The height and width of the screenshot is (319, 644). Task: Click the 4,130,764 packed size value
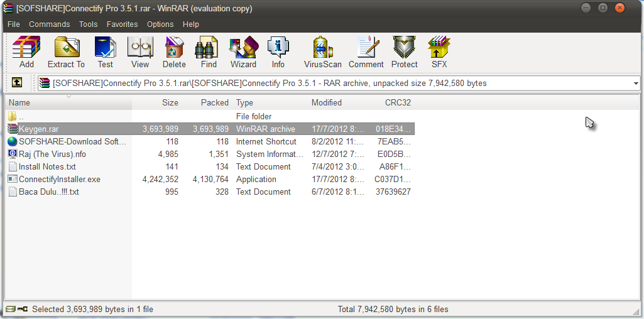[x=210, y=180]
